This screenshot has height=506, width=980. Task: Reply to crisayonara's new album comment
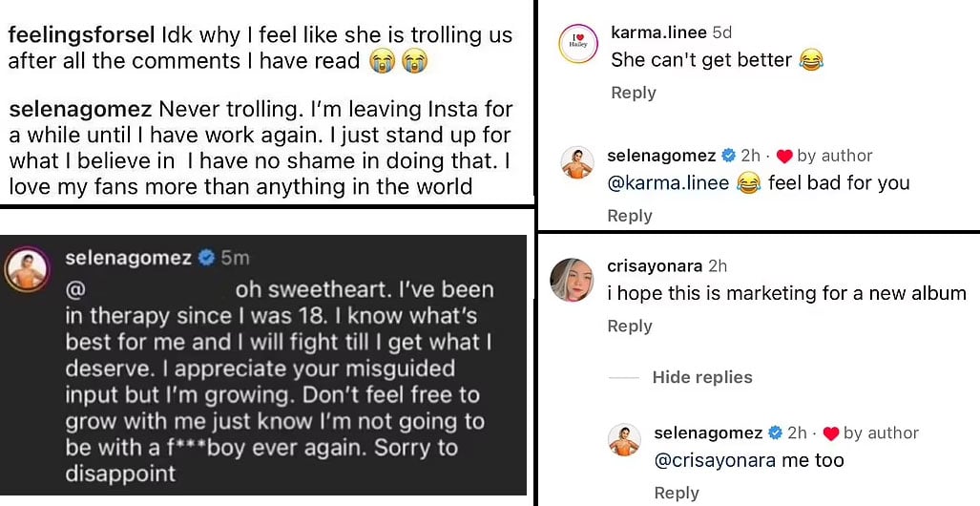click(x=629, y=326)
